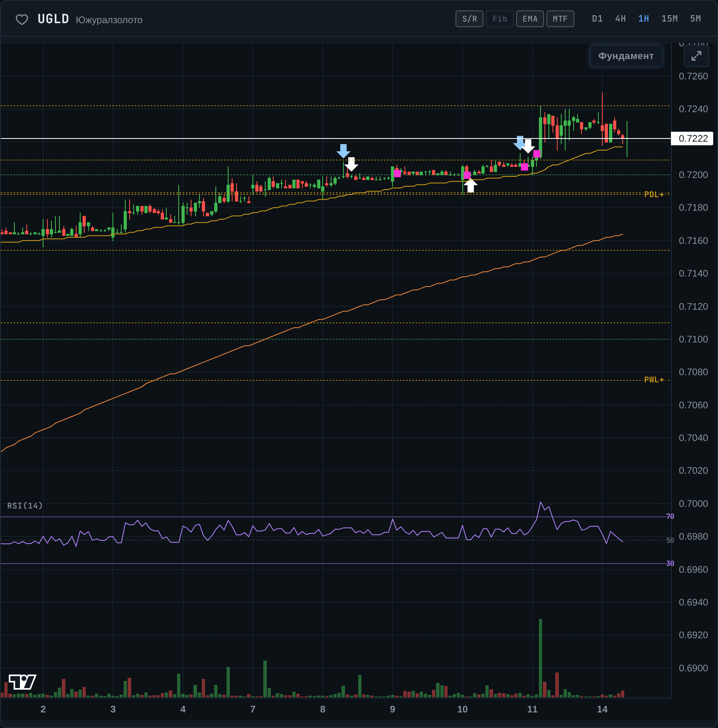Click the 0.7240 price axis label

click(x=694, y=109)
